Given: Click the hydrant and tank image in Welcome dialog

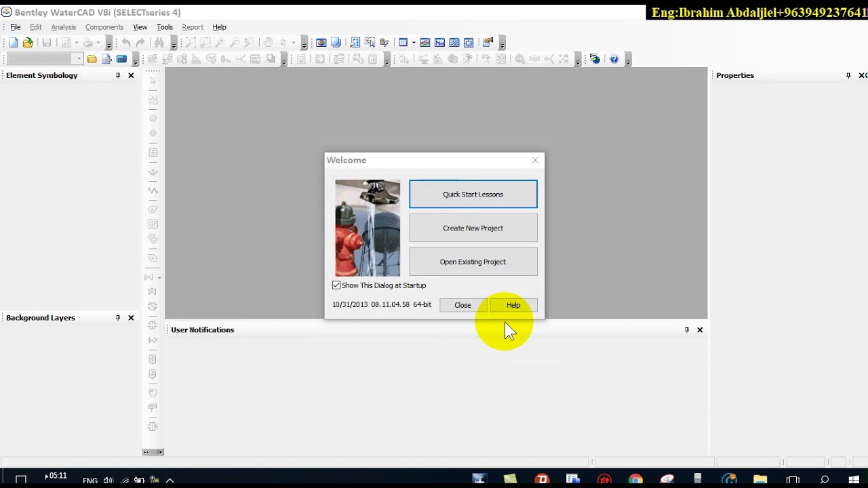Looking at the screenshot, I should (368, 228).
